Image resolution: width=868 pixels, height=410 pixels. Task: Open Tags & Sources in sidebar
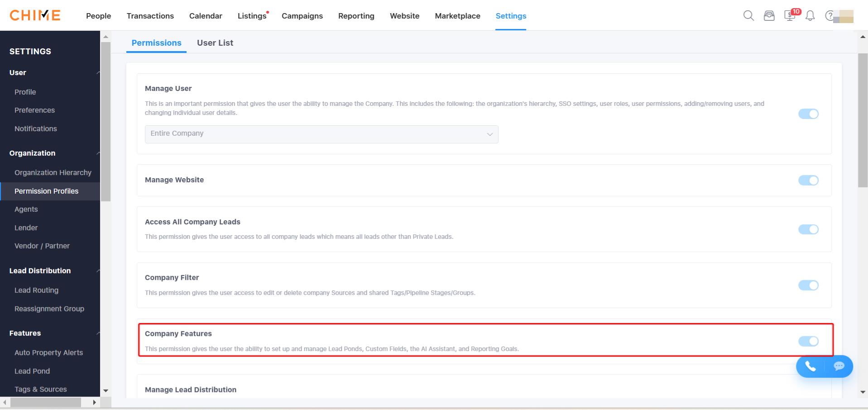[40, 390]
